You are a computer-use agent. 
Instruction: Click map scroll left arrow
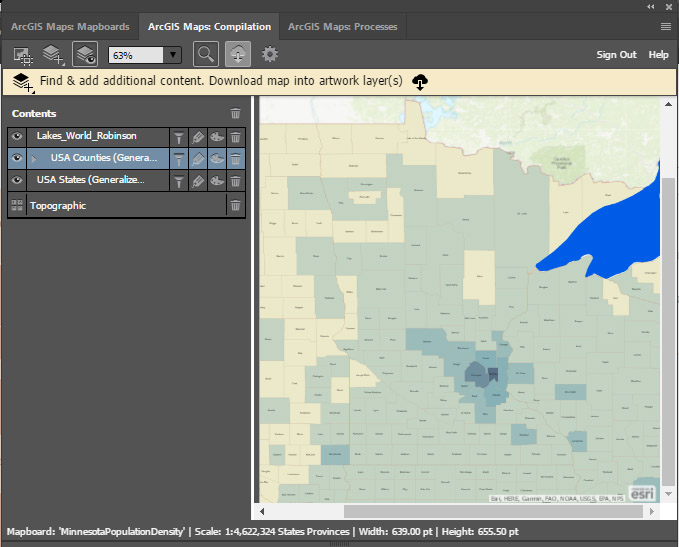tap(262, 511)
